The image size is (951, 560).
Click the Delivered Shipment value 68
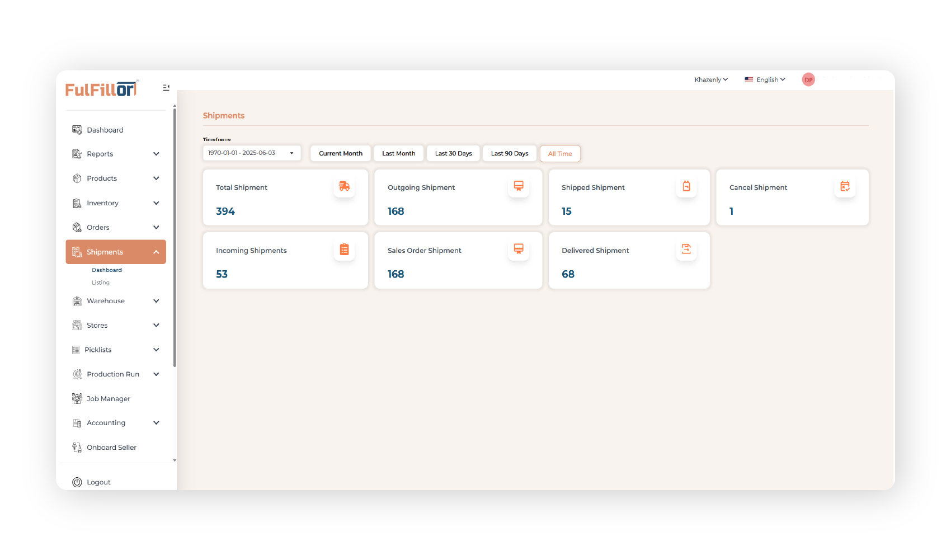568,275
